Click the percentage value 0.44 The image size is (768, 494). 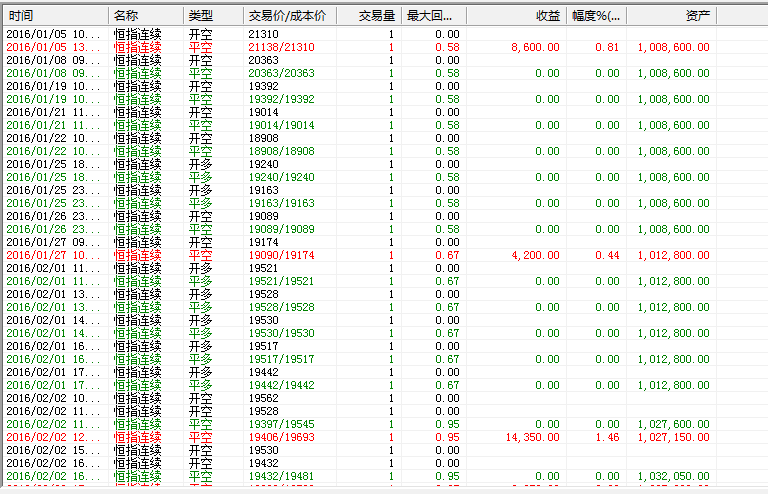(x=607, y=255)
